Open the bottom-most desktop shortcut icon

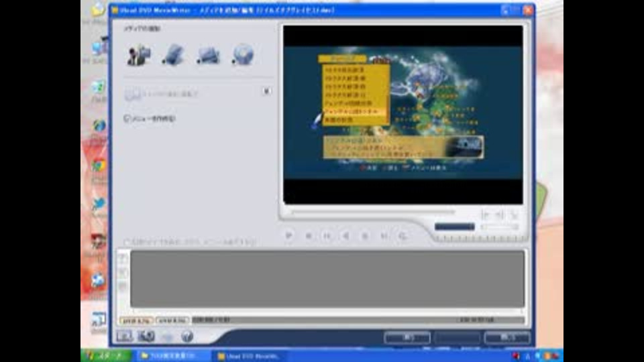point(99,319)
